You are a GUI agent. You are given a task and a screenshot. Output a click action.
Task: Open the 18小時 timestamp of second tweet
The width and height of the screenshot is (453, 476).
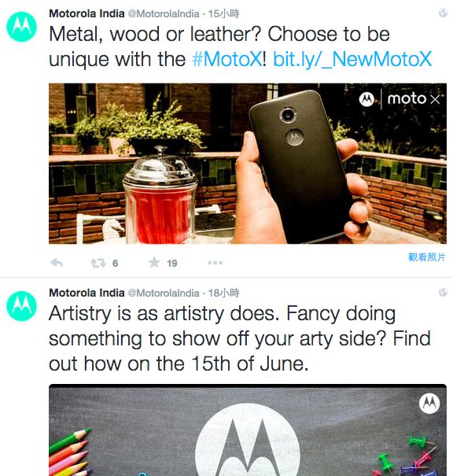click(x=223, y=293)
